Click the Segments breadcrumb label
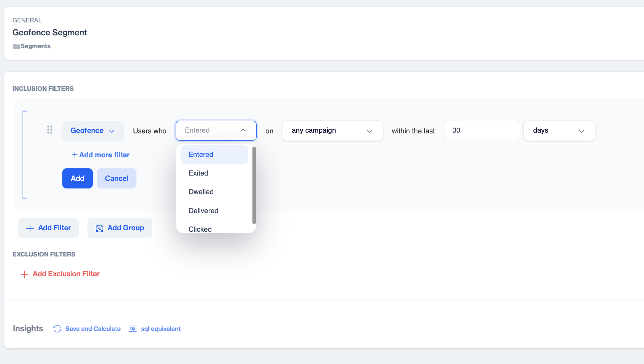Viewport: 644px width, 364px height. [x=35, y=46]
